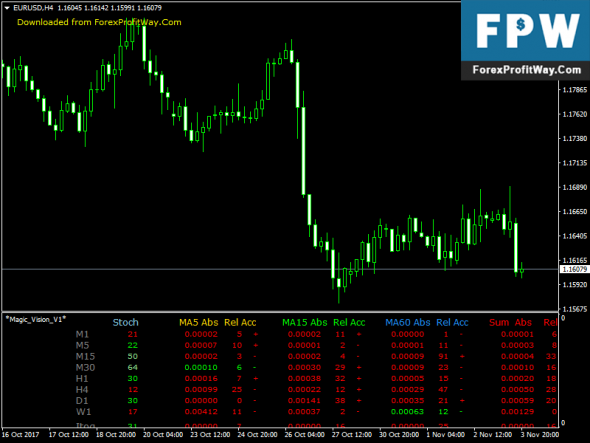
Task: Click MA15 Abs value 0.00141
Action: [x=304, y=401]
